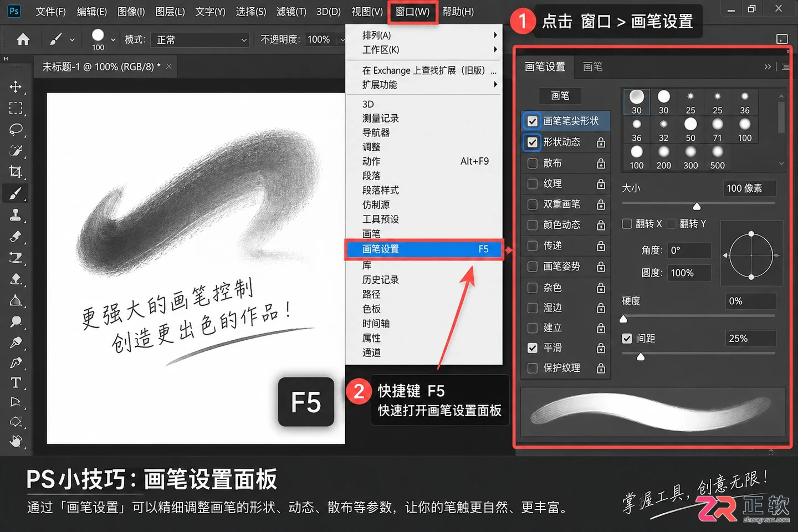
Task: Choose 画笔设置 from the Window menu
Action: click(x=424, y=249)
